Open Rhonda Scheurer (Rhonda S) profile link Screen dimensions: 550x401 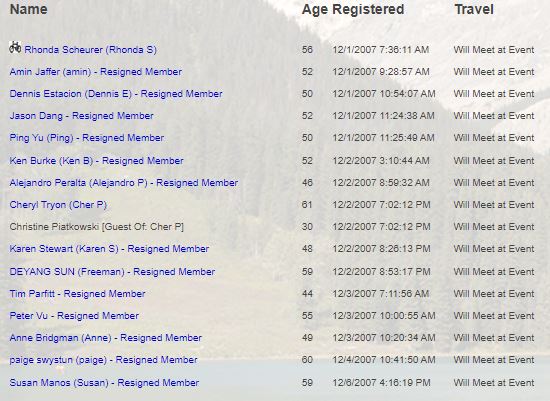(90, 50)
